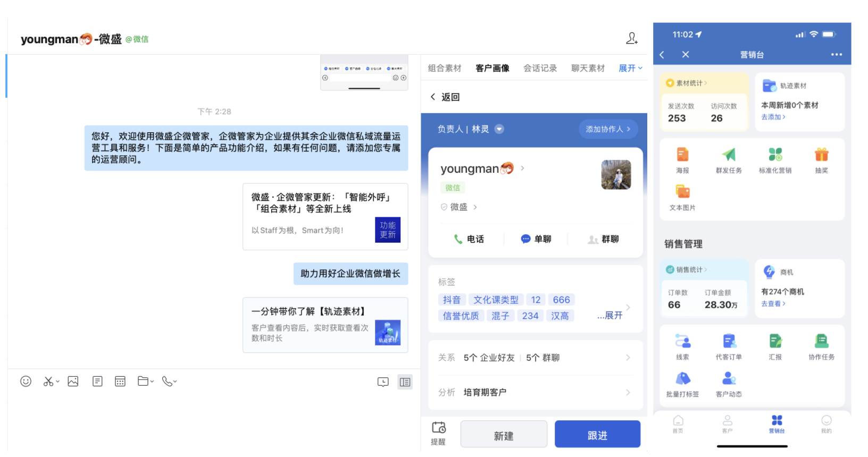Open the 批量打标签 tag icon
The width and height of the screenshot is (868, 457).
click(x=682, y=378)
